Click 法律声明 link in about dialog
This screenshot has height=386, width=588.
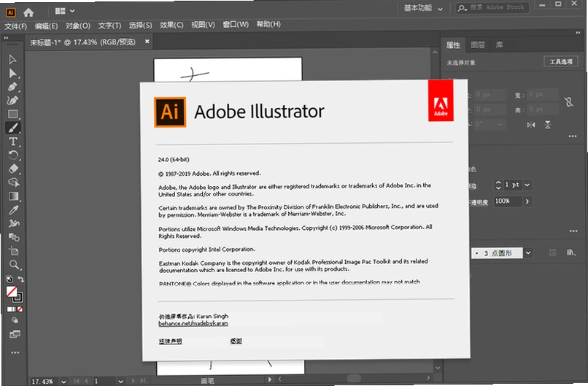pyautogui.click(x=170, y=341)
